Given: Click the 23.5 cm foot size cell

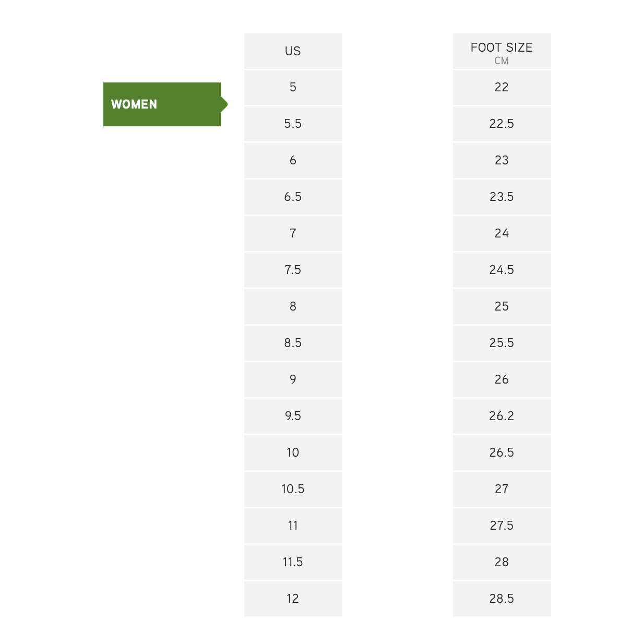Looking at the screenshot, I should pos(502,197).
